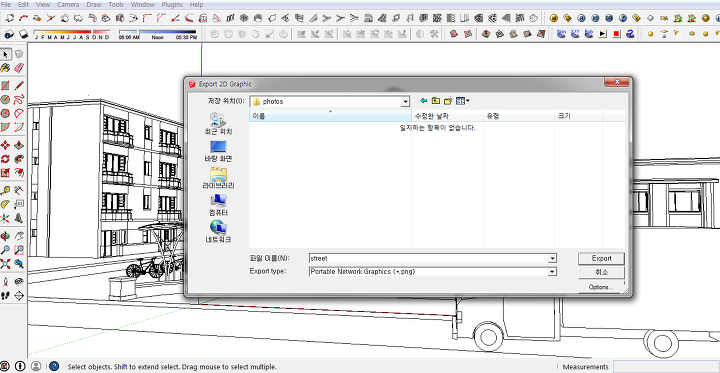This screenshot has width=720, height=373.
Task: Choose the Make Component tool
Action: (19, 55)
